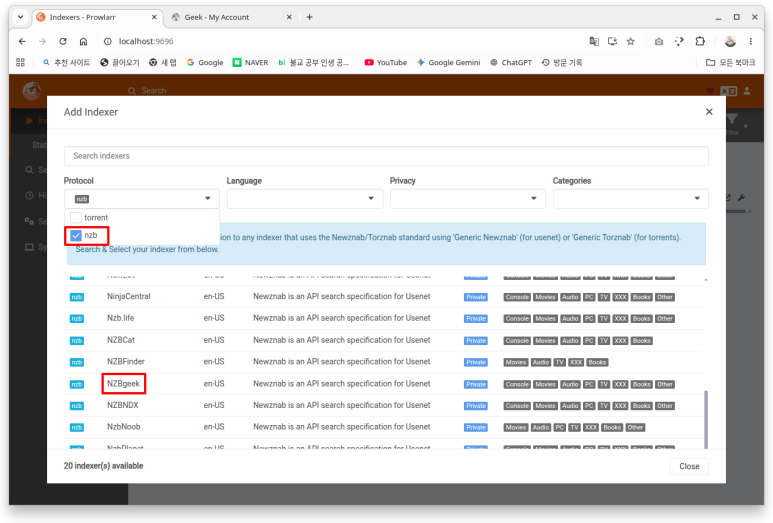Open the screenshot camera icon in toolbar
773x523 pixels.
(659, 41)
